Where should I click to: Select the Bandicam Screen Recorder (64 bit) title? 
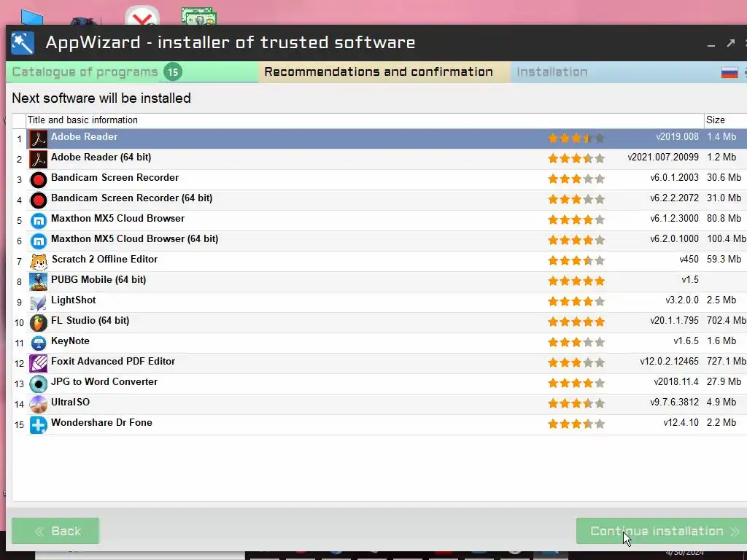pos(131,198)
